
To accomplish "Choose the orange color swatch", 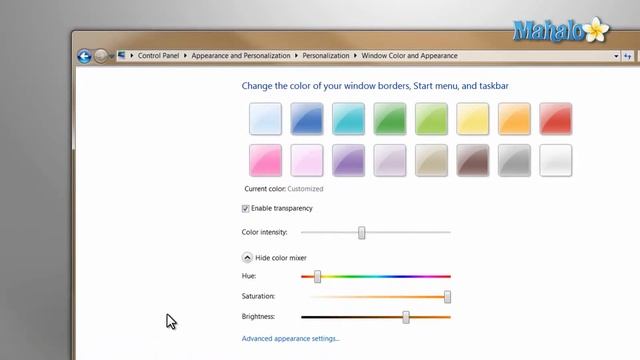I will 514,119.
